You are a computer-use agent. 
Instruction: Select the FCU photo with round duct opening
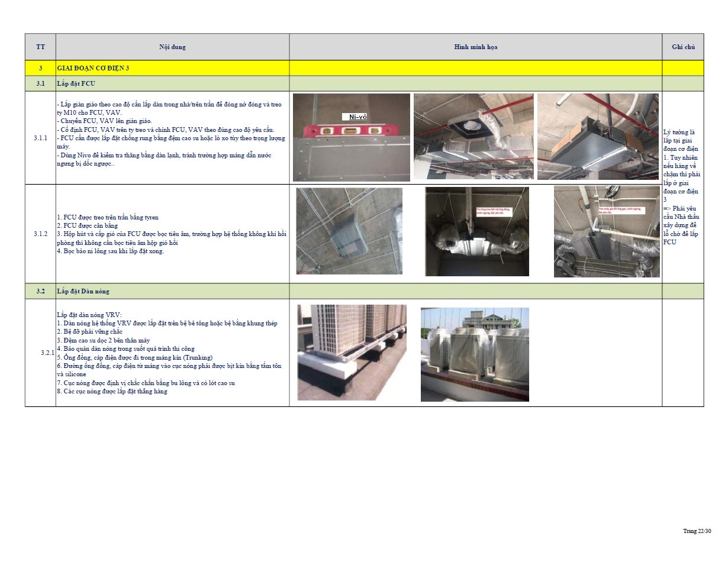pyautogui.click(x=473, y=136)
